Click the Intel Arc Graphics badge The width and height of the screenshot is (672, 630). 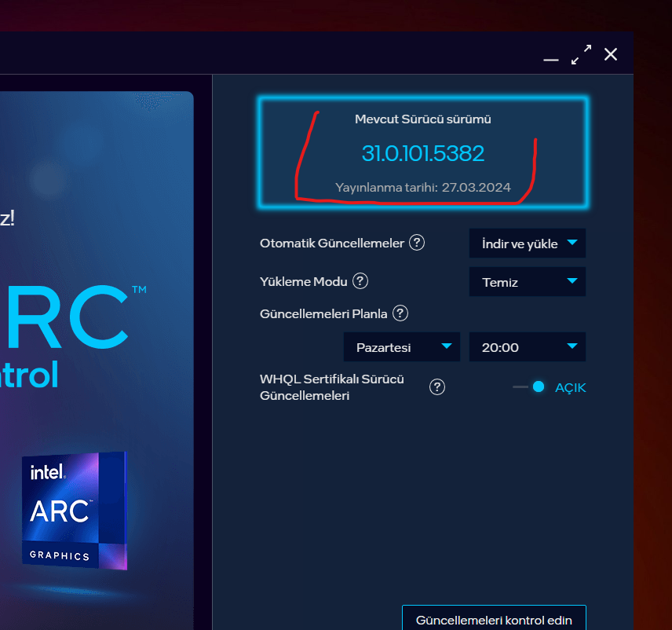(x=74, y=510)
